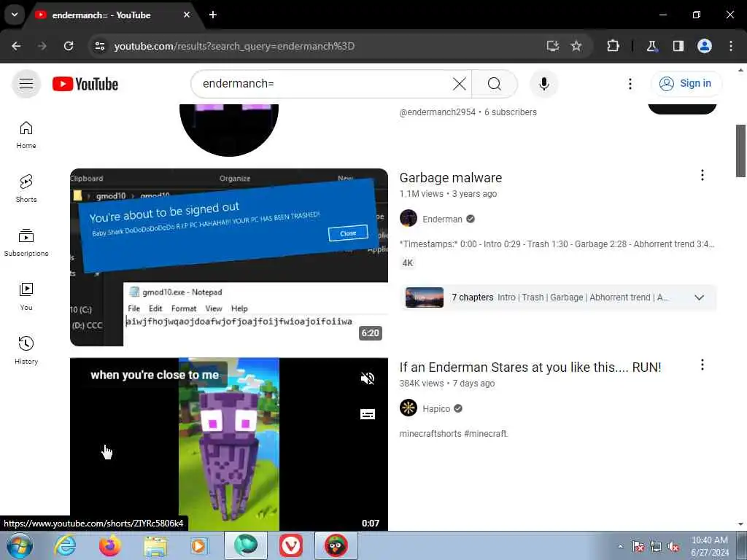Open Vivaldi browser from the taskbar
The width and height of the screenshot is (747, 560).
[x=290, y=545]
